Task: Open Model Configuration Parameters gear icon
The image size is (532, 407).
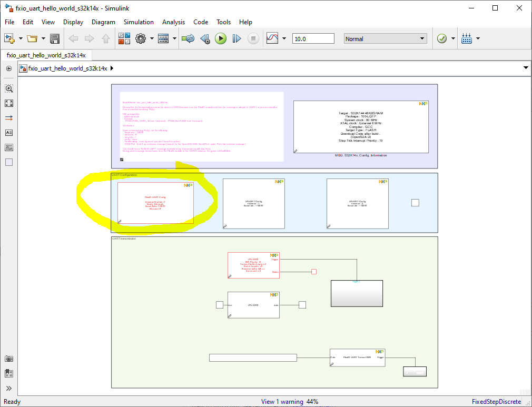Action: click(140, 38)
